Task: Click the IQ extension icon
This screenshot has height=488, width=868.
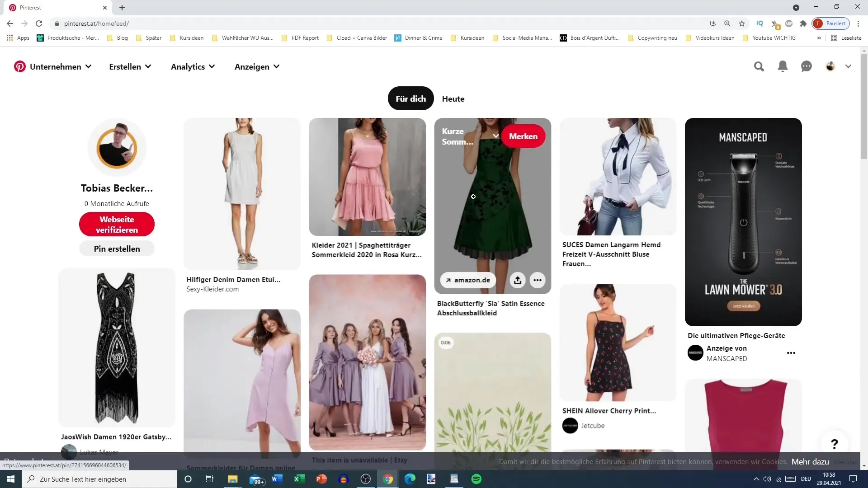Action: point(760,23)
